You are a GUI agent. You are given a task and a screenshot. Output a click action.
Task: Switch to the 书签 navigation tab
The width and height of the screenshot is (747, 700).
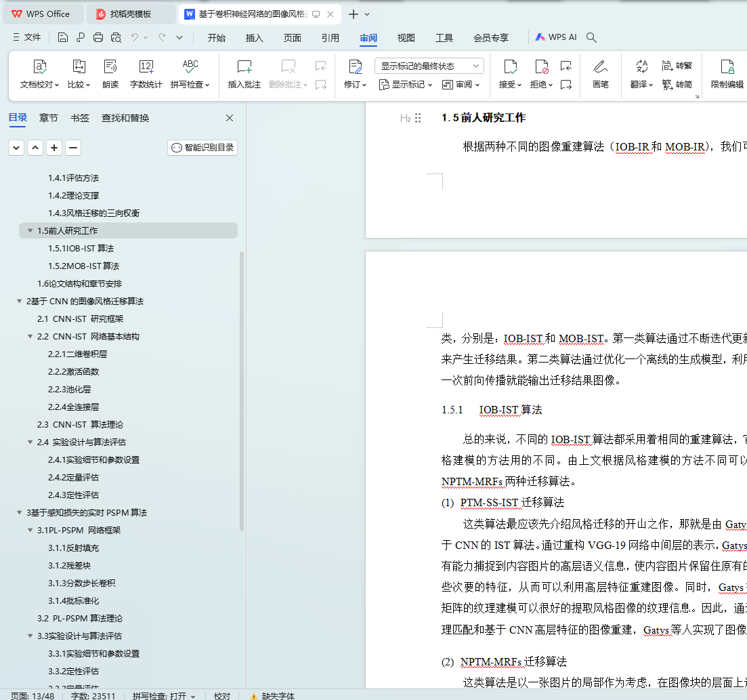pos(79,118)
